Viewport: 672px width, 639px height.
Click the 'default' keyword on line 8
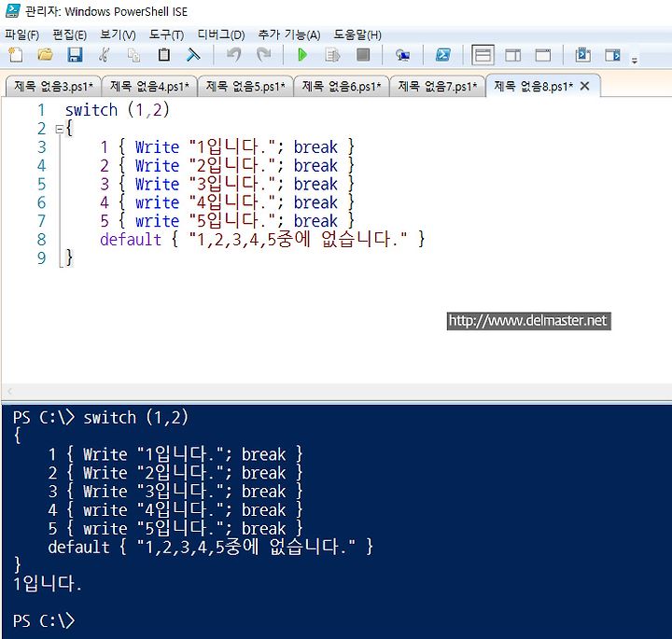[131, 239]
